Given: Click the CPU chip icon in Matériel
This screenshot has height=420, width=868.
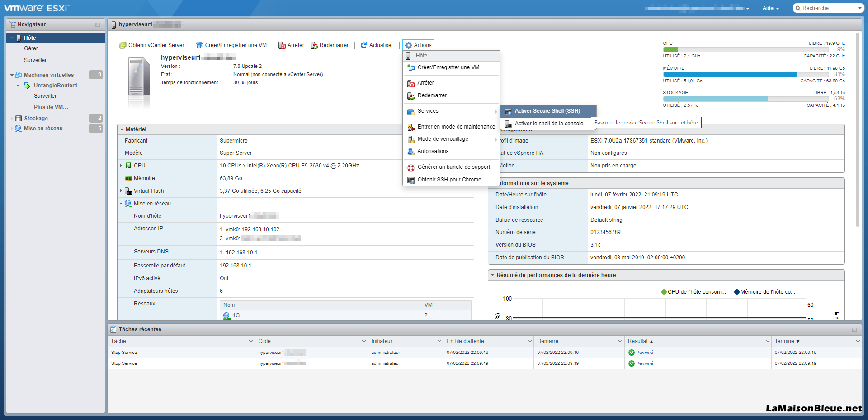Looking at the screenshot, I should pyautogui.click(x=128, y=166).
